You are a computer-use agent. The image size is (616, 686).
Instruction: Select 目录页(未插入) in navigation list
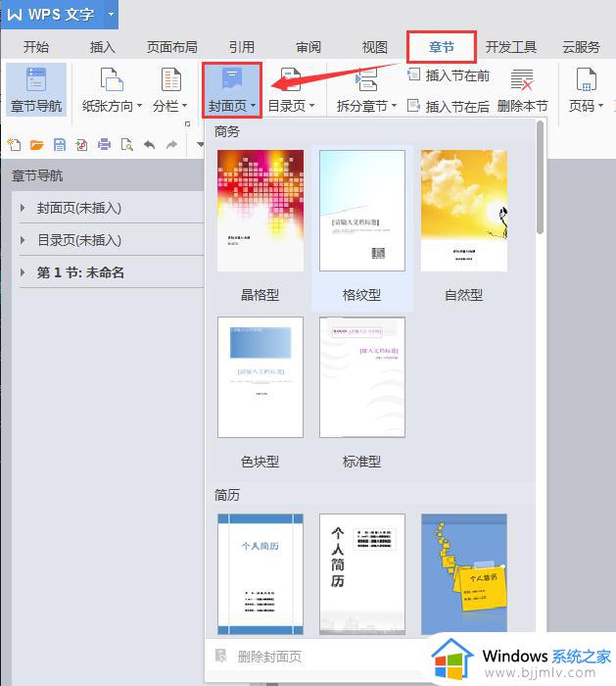(x=79, y=240)
